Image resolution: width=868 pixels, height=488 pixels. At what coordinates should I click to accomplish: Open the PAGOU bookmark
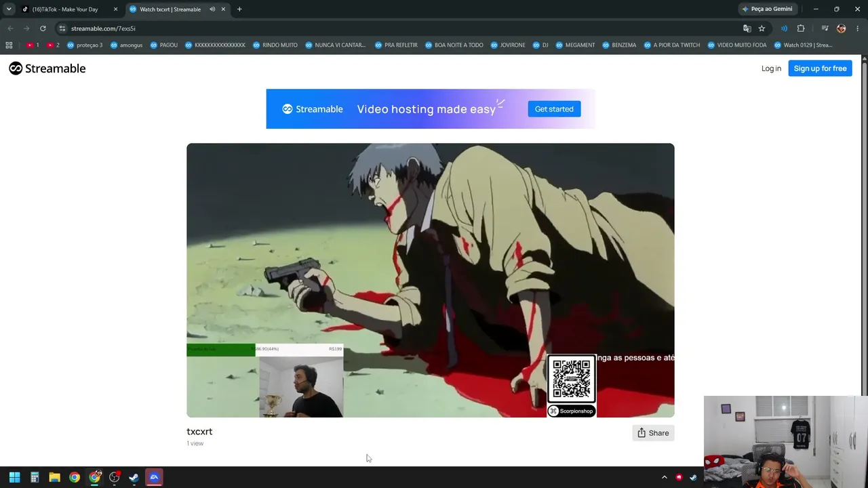163,45
